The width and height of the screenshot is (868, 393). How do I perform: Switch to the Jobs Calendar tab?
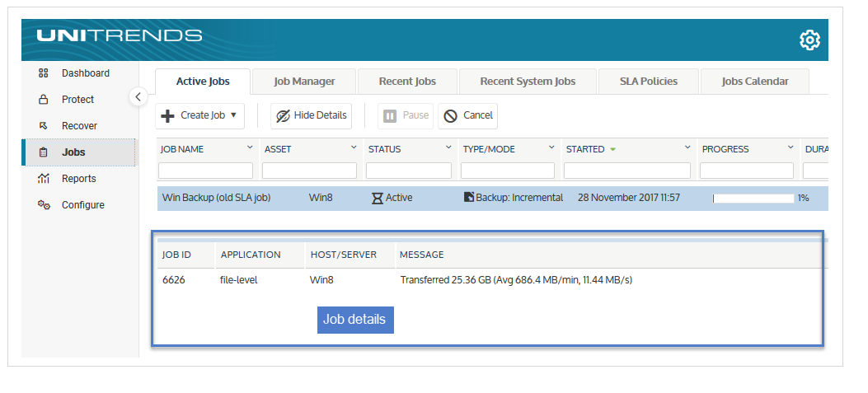coord(755,82)
